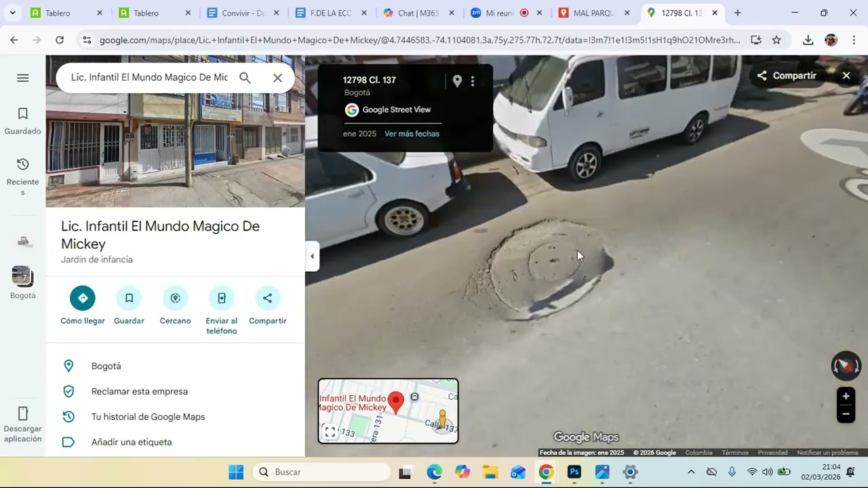Click the site information icon in address bar
This screenshot has height=488, width=868.
click(86, 40)
